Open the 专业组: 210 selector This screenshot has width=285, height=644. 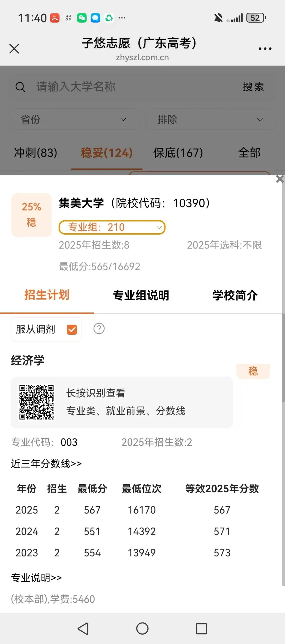pyautogui.click(x=112, y=227)
